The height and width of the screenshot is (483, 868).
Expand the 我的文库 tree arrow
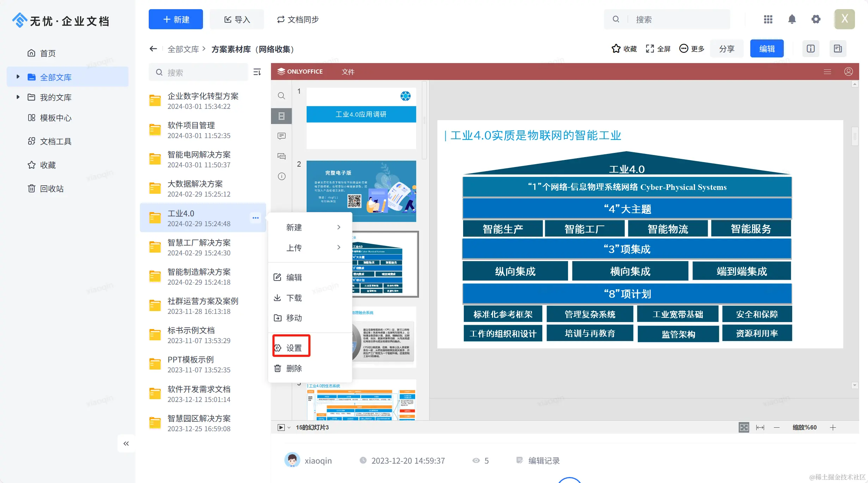(x=18, y=97)
